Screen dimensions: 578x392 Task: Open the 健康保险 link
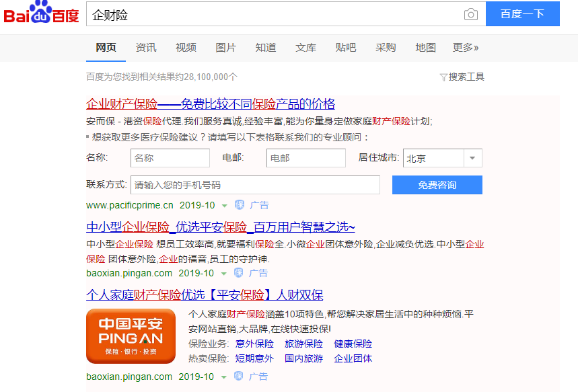(x=353, y=344)
